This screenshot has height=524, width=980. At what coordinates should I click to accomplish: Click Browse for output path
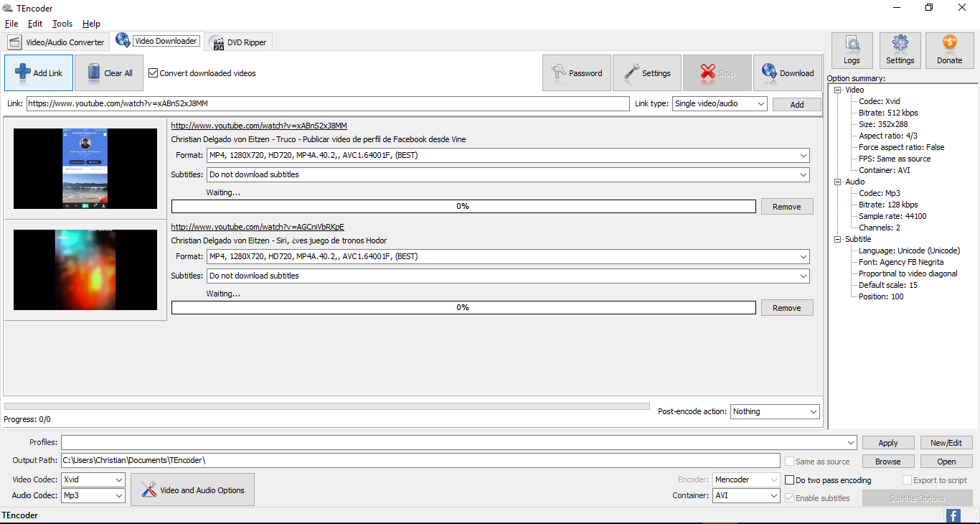888,462
